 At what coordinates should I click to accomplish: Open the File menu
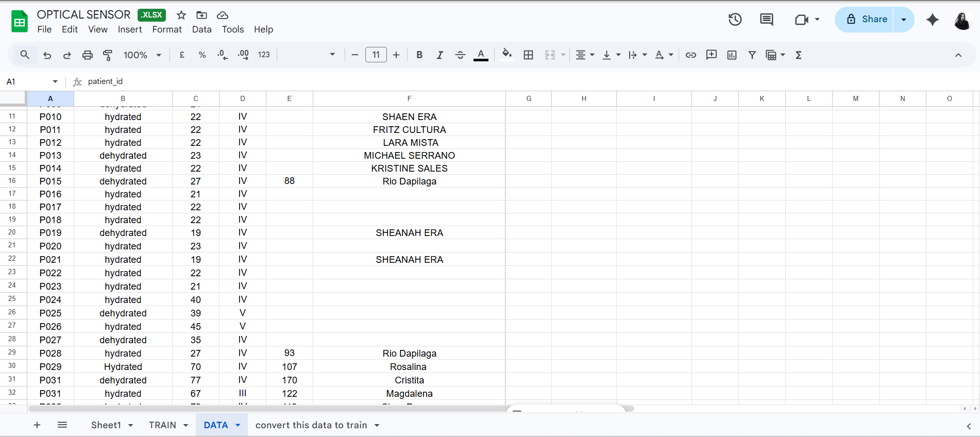[44, 29]
